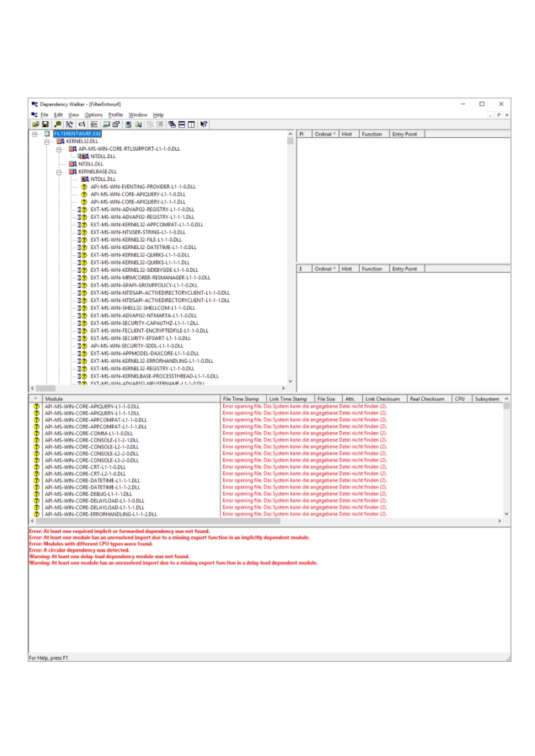Collapse the API-MS-WIN-CORE-RTLSUPPORT-L1-1-0.DLL tree node
This screenshot has width=535, height=756.
(59, 149)
